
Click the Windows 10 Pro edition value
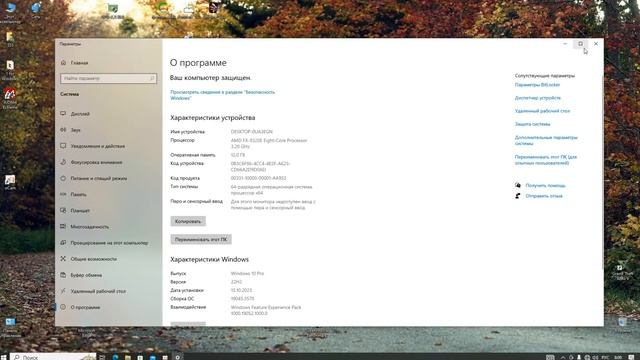[247, 273]
